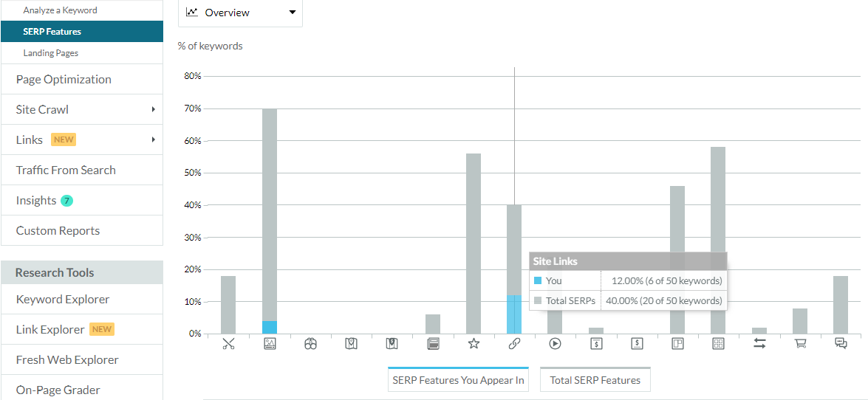Select SERP Features sidebar item
This screenshot has width=868, height=400.
point(52,32)
